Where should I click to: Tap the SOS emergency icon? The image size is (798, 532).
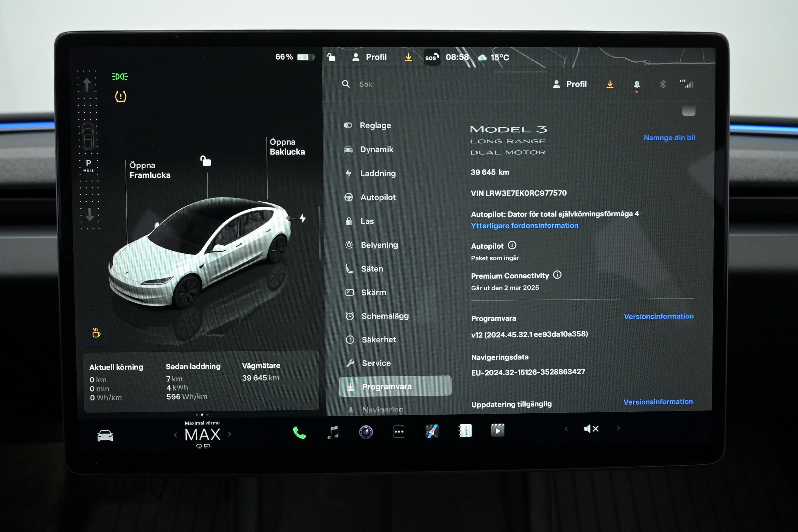coord(432,57)
